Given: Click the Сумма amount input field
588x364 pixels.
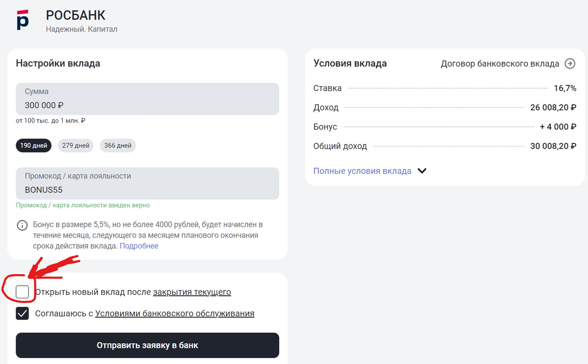Looking at the screenshot, I should (147, 99).
